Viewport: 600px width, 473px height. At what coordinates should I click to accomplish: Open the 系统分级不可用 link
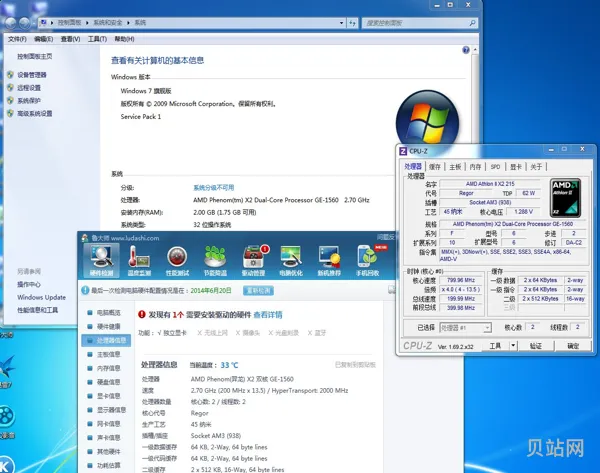pyautogui.click(x=214, y=188)
